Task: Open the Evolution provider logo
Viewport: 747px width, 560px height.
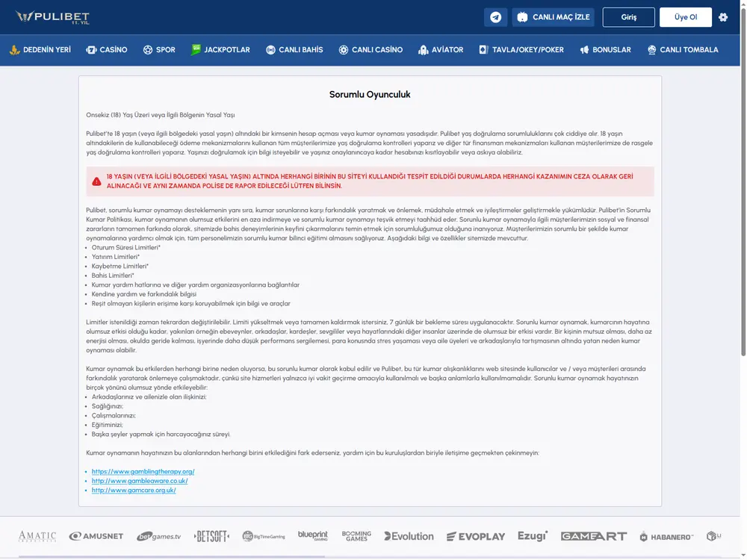Action: click(x=409, y=536)
